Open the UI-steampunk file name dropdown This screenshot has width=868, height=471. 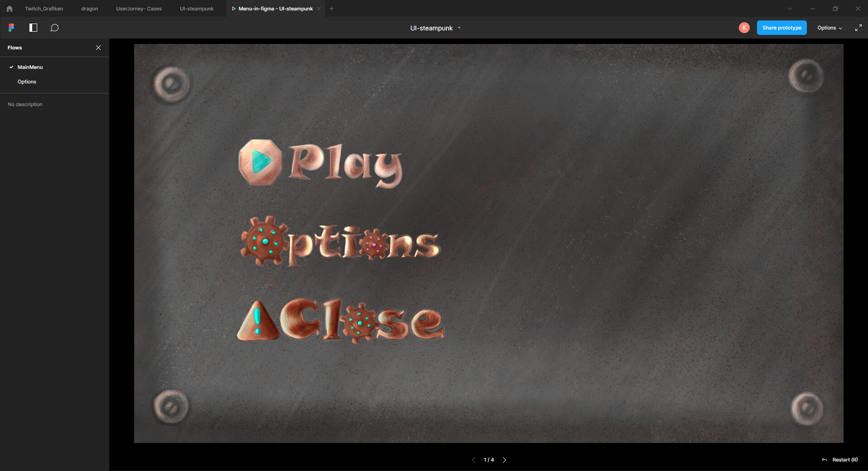(x=459, y=28)
